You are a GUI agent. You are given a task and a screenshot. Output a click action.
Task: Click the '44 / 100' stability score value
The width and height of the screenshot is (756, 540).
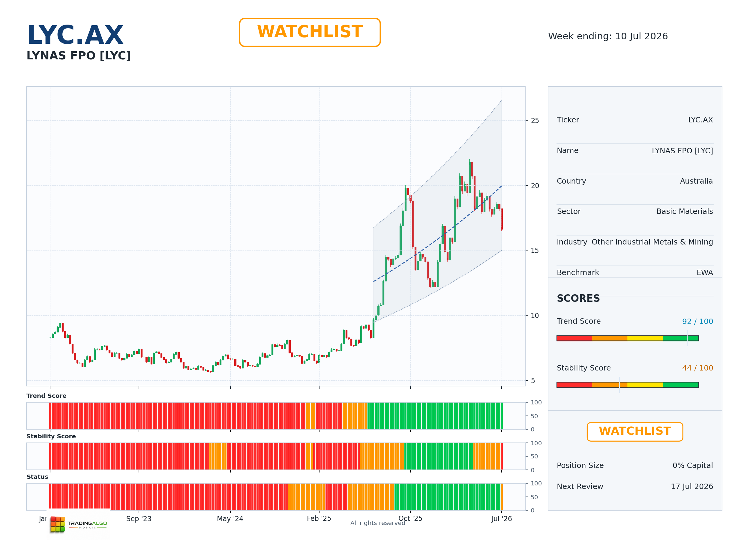point(697,368)
